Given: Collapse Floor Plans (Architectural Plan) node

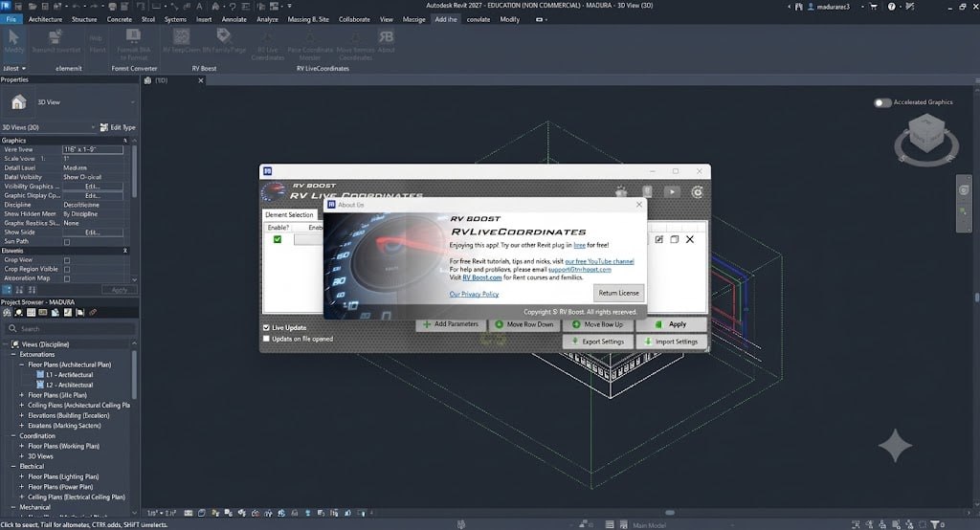Looking at the screenshot, I should [x=21, y=364].
